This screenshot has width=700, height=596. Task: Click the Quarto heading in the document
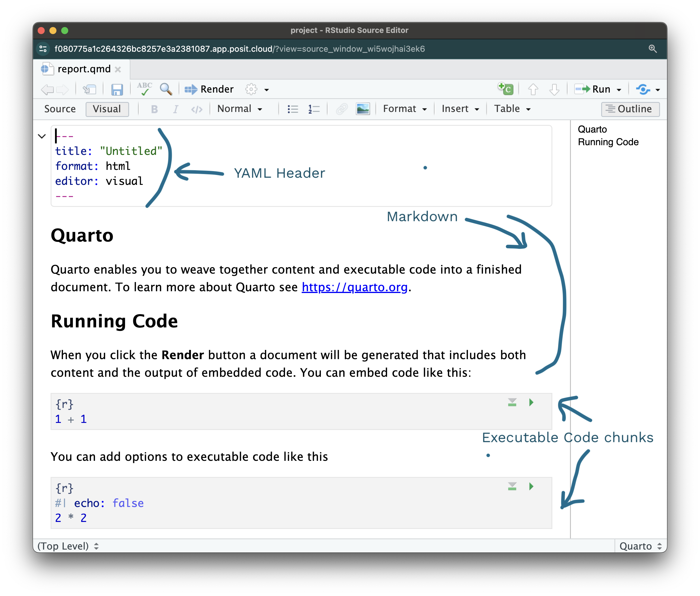82,236
